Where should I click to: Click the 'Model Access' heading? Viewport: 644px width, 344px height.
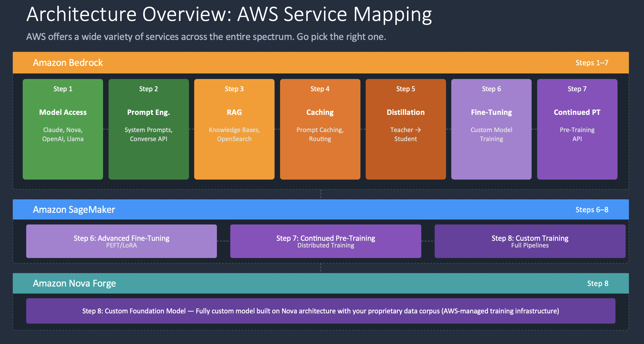[x=63, y=112]
